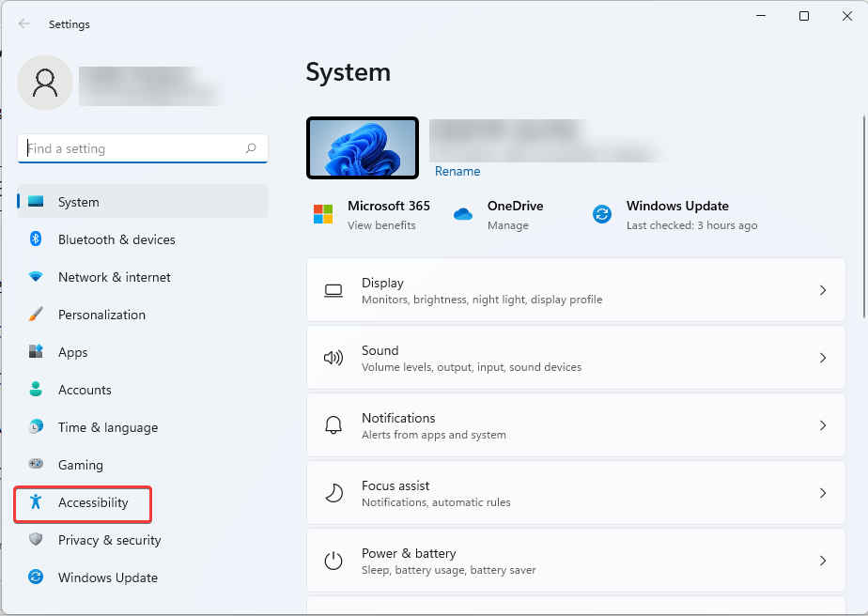Click the Gaming controller icon
This screenshot has width=868, height=616.
36,465
